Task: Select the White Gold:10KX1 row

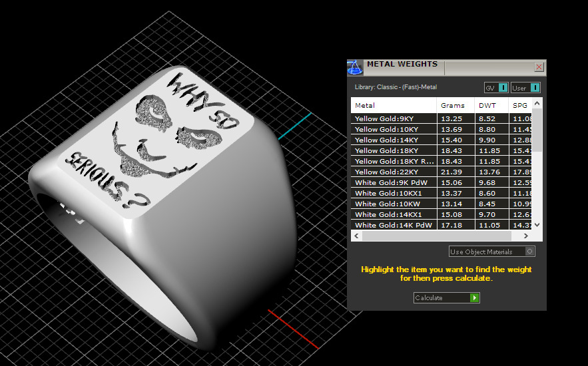Action: [x=441, y=193]
